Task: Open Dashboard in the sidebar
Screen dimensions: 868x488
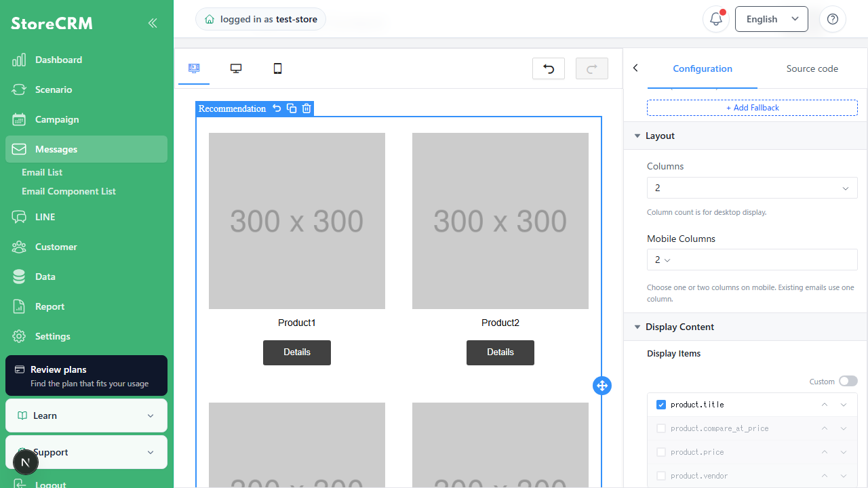Action: [86, 60]
